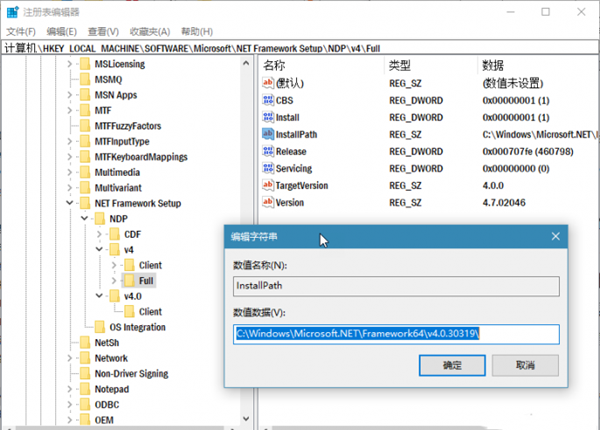Click the InstallPath string value icon
The height and width of the screenshot is (430, 600).
tap(268, 133)
